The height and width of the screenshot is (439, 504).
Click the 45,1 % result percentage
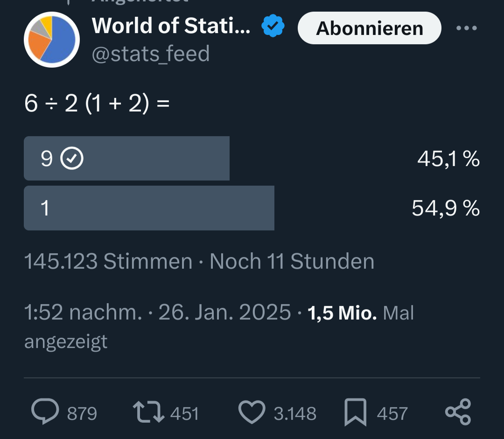click(x=448, y=159)
